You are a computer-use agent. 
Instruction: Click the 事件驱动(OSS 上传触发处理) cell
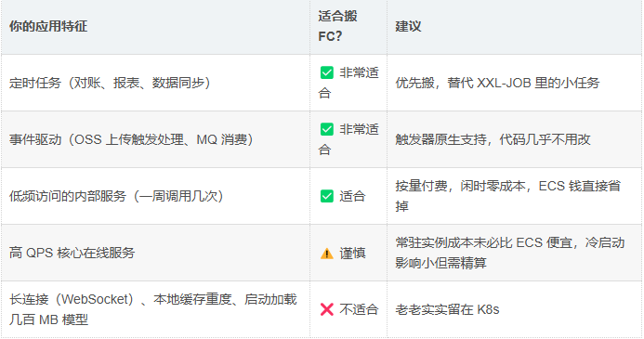click(x=156, y=139)
